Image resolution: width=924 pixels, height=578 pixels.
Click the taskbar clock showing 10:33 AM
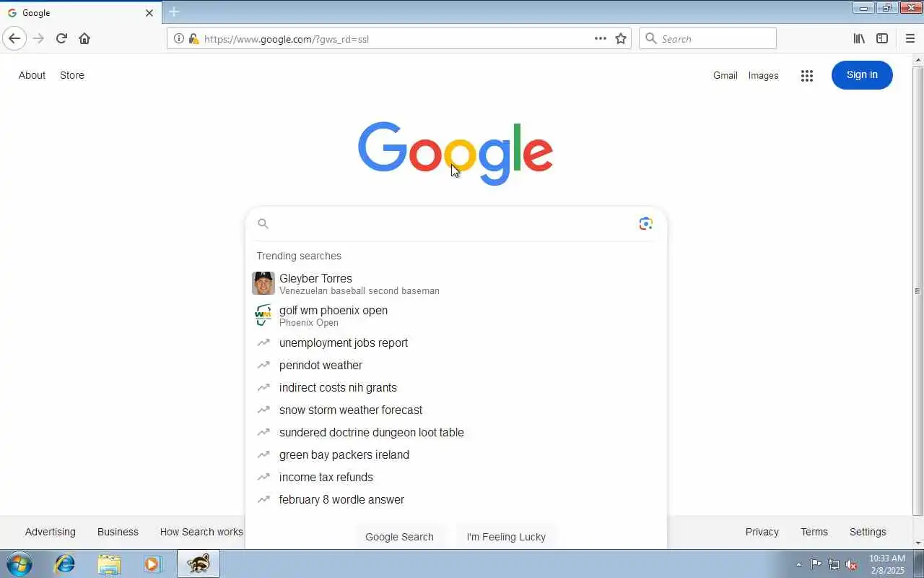point(886,564)
